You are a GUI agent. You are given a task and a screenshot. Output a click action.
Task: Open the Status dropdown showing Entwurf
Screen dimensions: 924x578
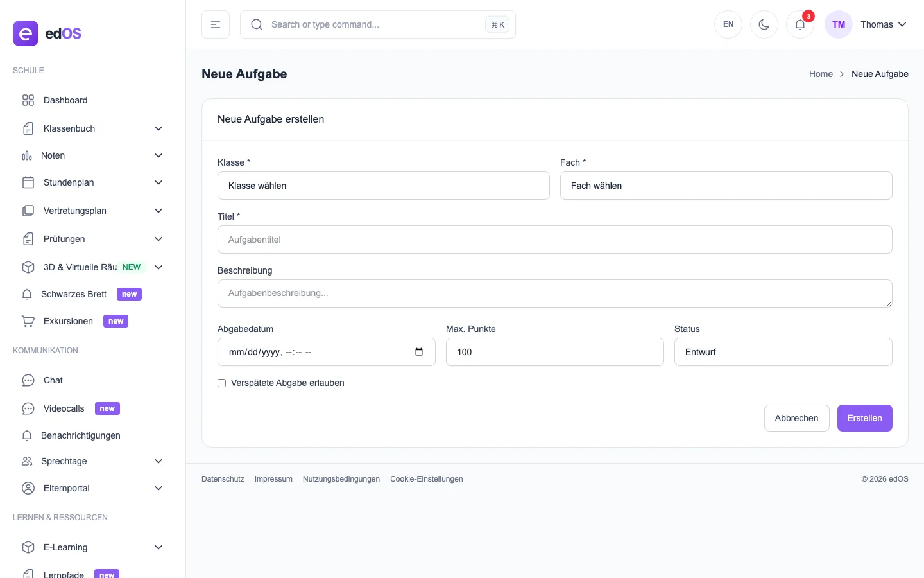[783, 352]
